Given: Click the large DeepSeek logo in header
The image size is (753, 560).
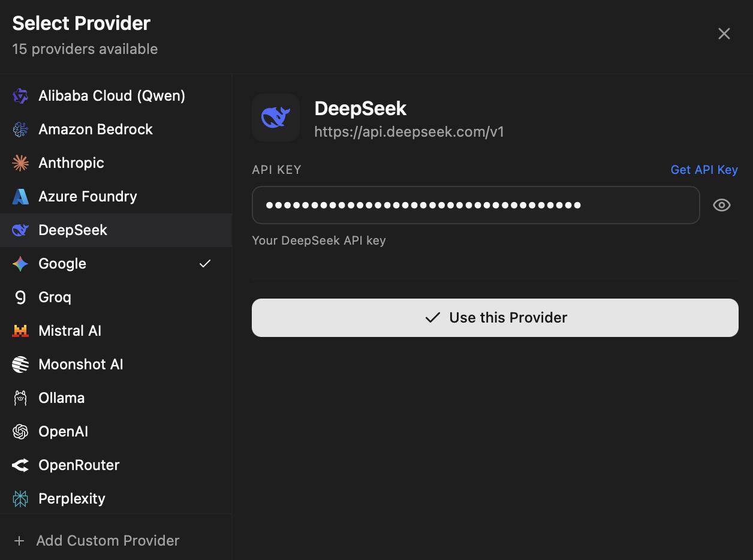Looking at the screenshot, I should point(276,118).
